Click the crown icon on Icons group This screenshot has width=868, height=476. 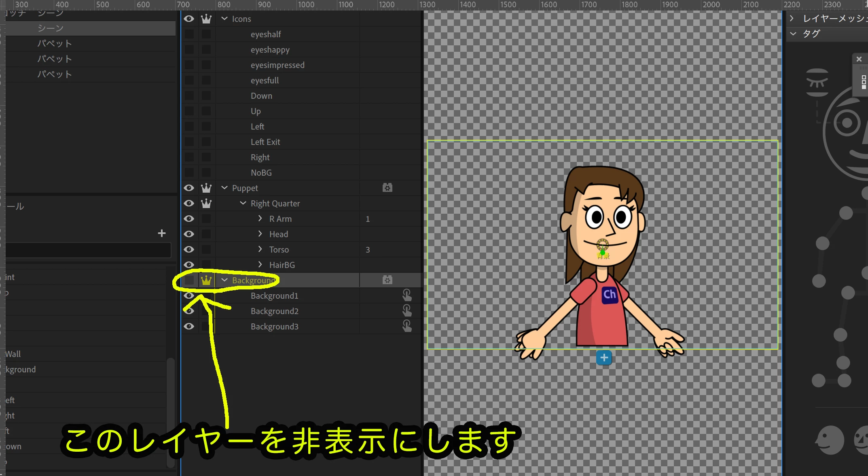point(206,19)
